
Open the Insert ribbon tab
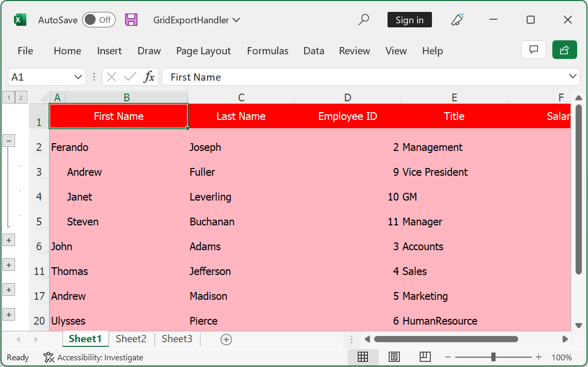(109, 51)
